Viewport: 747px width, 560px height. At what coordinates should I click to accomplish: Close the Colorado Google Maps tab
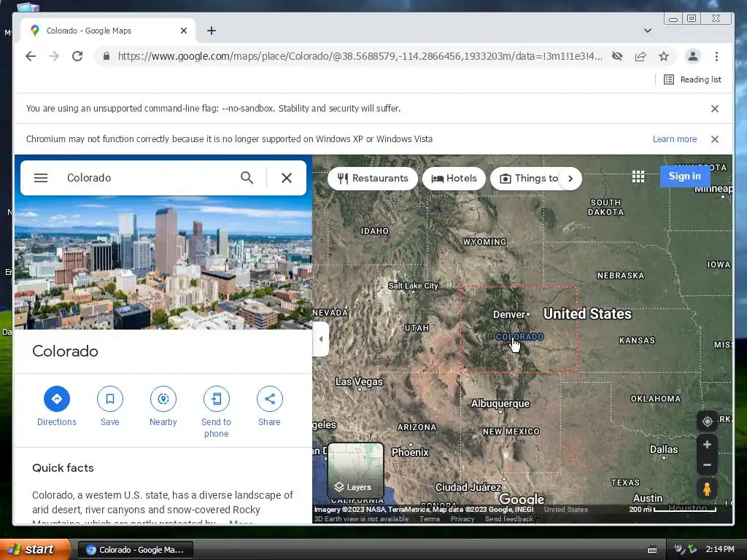[x=184, y=31]
